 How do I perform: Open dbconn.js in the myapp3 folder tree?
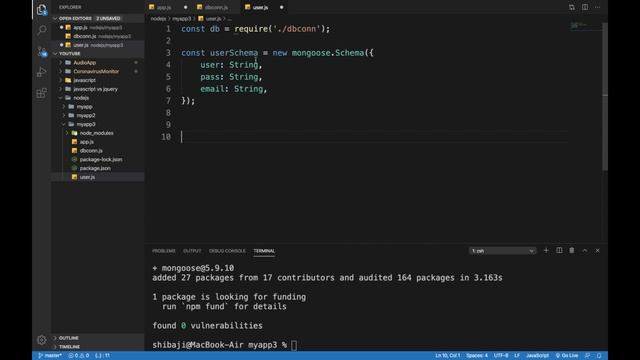tap(98, 151)
